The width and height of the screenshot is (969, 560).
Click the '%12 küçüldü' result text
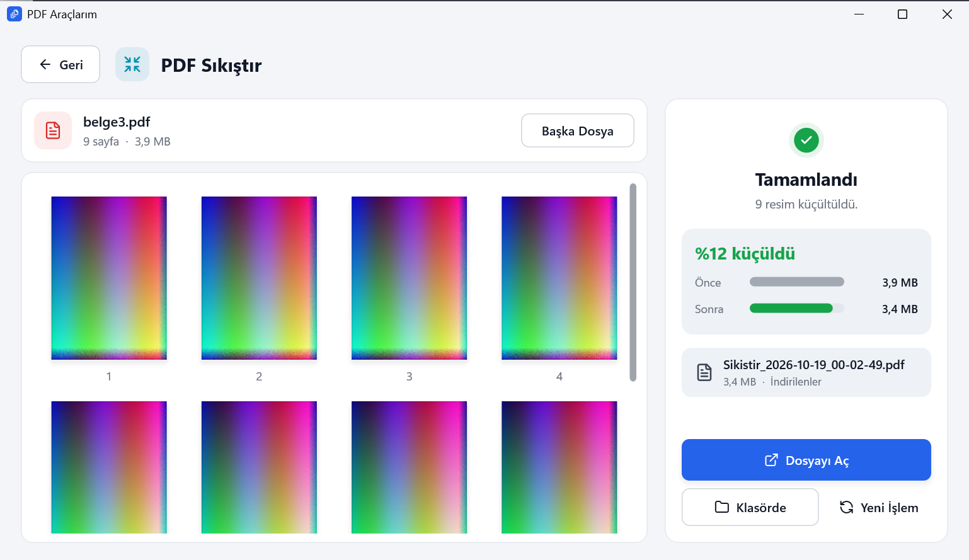(745, 253)
